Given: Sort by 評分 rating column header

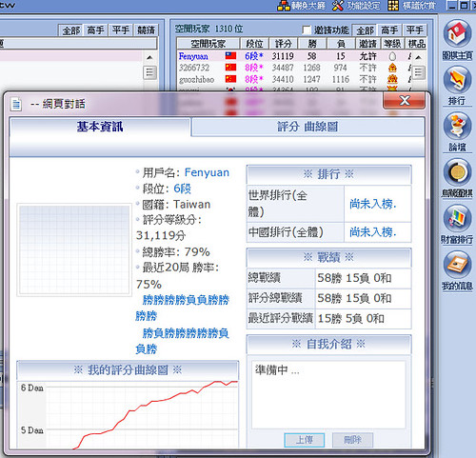Looking at the screenshot, I should pyautogui.click(x=283, y=44).
